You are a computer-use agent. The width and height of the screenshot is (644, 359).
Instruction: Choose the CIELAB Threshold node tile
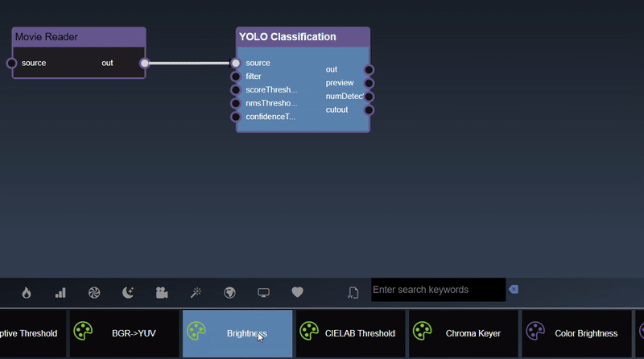pos(350,333)
